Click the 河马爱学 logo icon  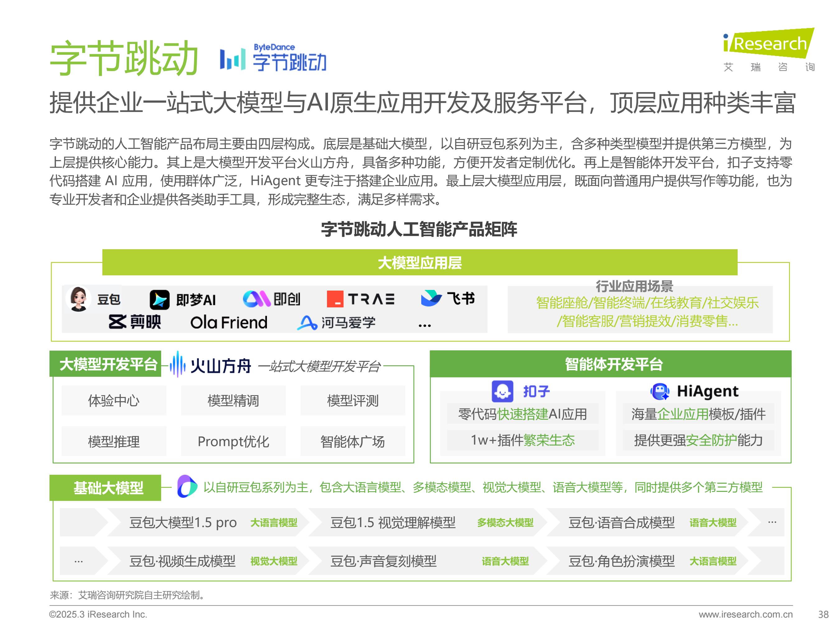point(307,322)
